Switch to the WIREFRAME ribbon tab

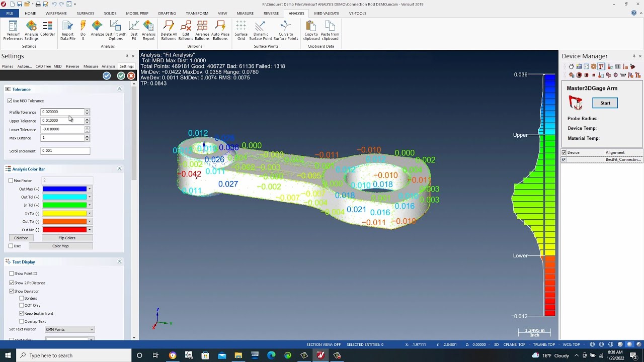tap(56, 14)
